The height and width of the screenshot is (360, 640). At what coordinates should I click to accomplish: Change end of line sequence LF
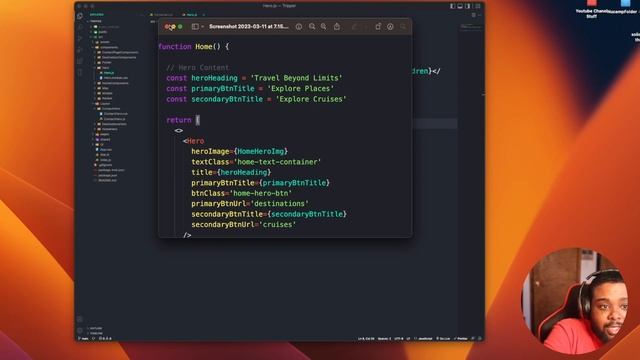coord(408,338)
